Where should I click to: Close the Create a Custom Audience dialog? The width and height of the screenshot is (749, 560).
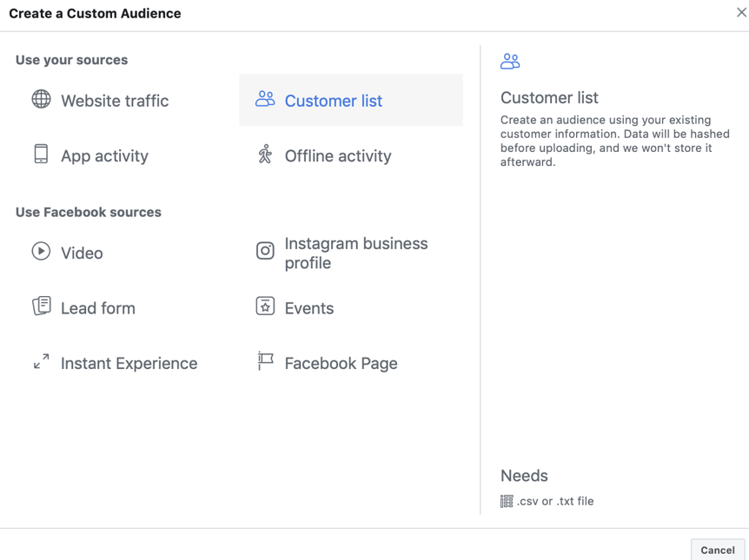point(741,12)
